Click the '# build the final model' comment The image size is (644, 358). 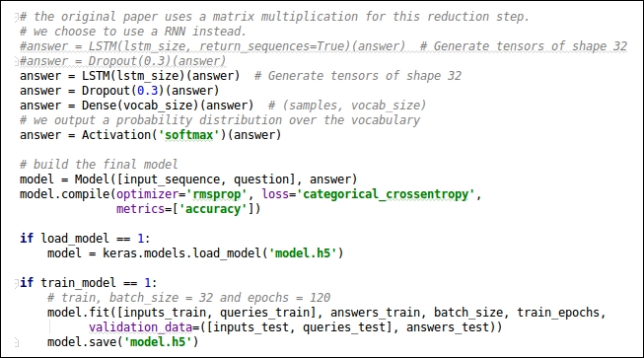tap(99, 165)
